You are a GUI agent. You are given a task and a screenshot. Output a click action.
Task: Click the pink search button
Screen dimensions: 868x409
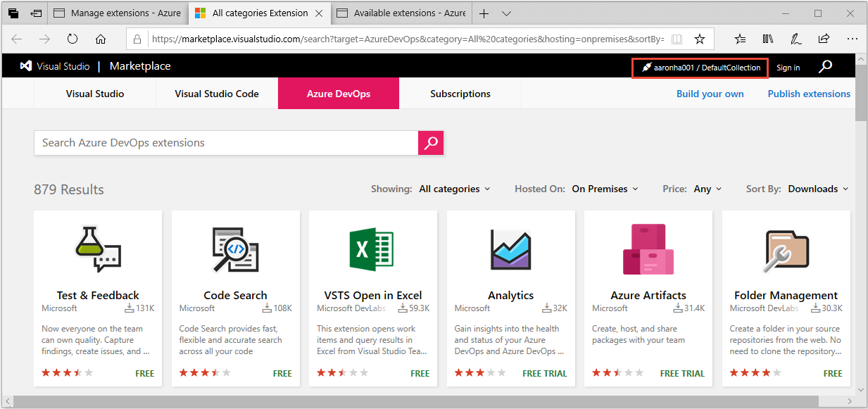431,143
